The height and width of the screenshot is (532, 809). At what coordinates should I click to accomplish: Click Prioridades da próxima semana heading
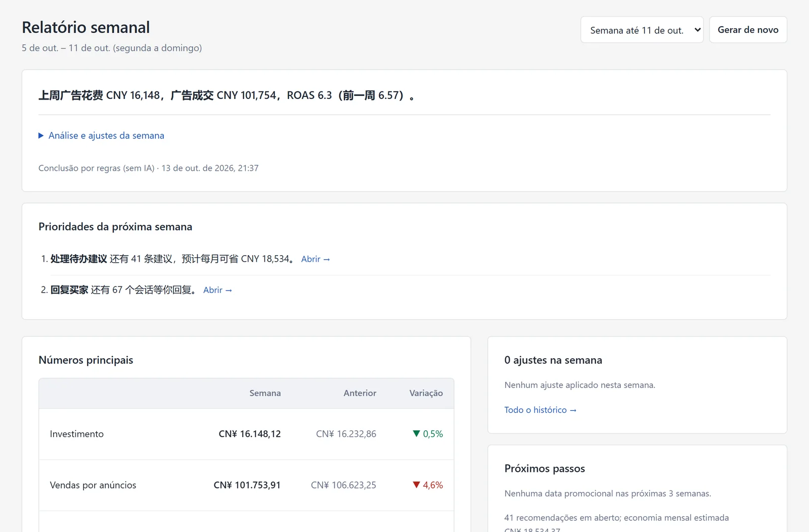click(x=115, y=227)
